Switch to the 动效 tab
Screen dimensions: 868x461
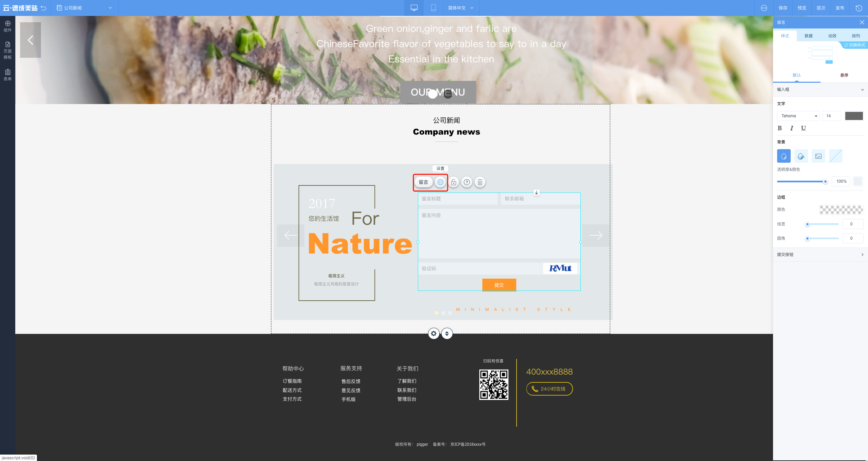[832, 36]
